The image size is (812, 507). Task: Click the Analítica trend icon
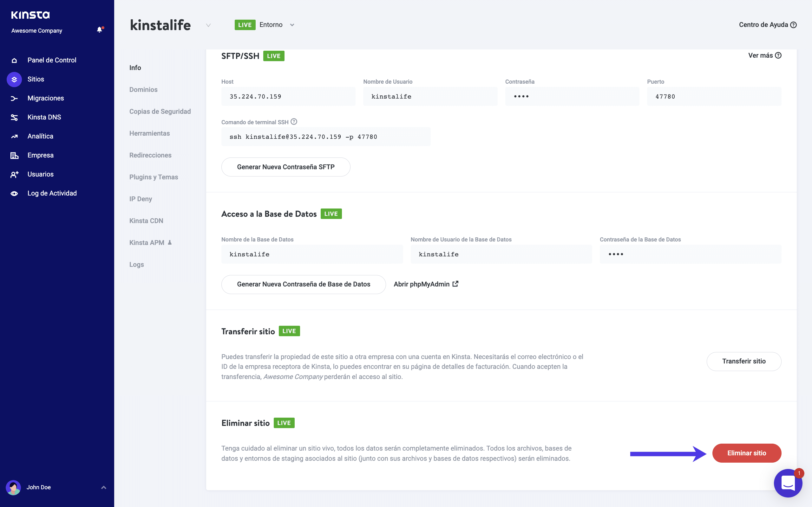pos(14,137)
